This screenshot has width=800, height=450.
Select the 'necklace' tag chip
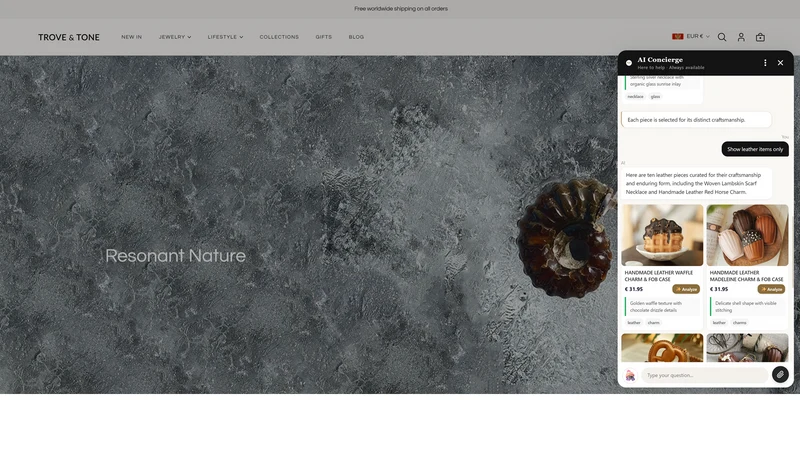pyautogui.click(x=635, y=96)
